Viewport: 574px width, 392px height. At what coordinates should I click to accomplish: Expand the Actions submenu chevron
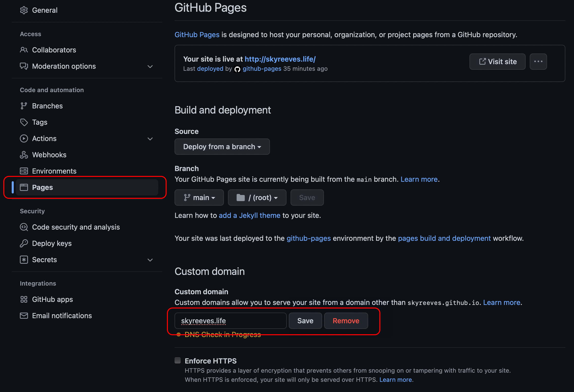coord(150,139)
